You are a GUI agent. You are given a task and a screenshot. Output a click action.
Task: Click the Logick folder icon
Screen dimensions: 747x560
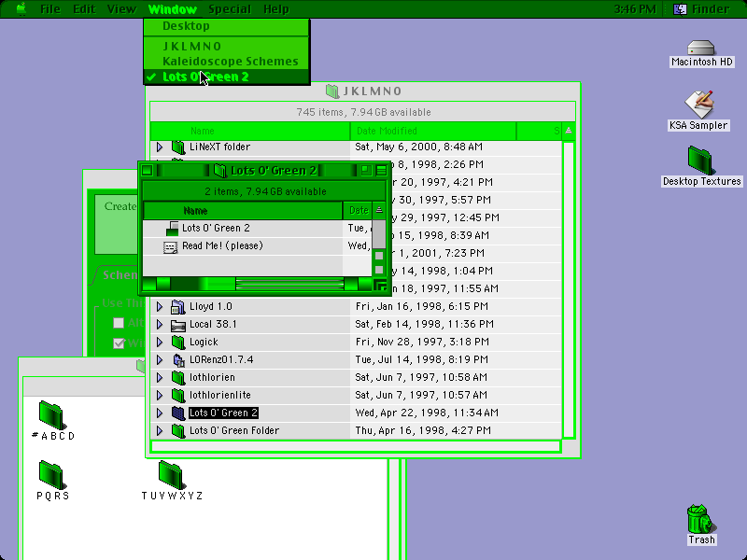coord(178,343)
